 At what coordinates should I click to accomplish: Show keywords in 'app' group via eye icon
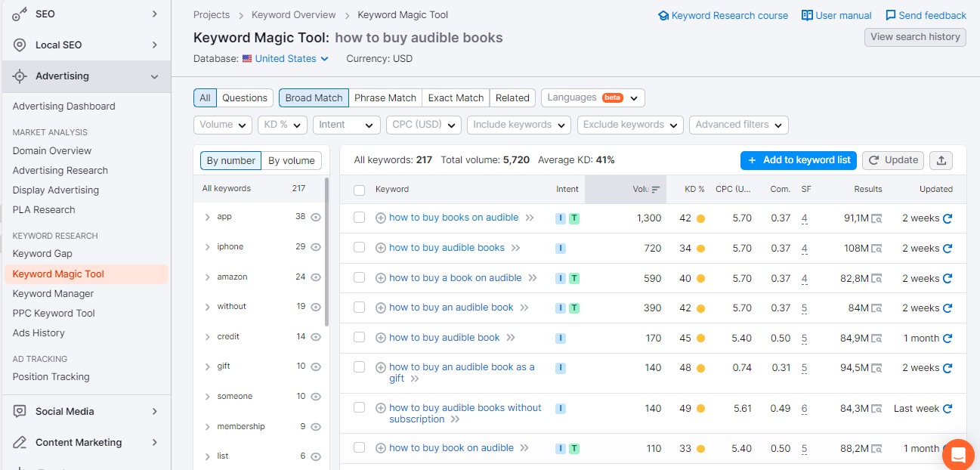316,217
